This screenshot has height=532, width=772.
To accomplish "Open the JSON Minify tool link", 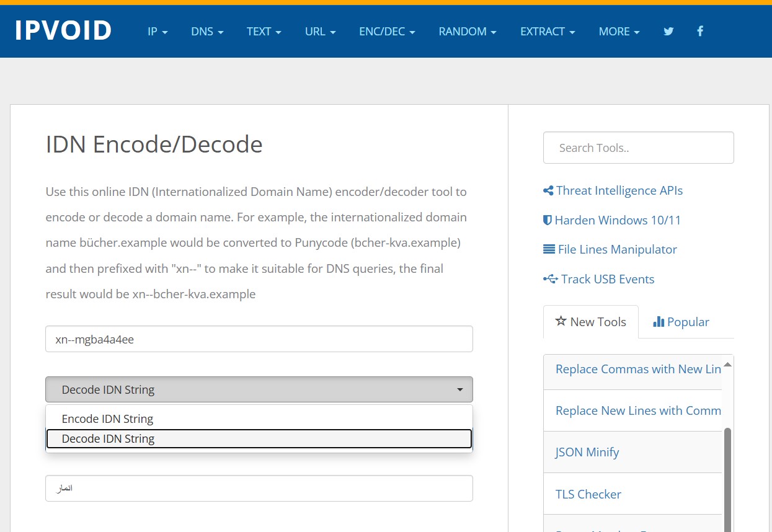I will pos(587,452).
